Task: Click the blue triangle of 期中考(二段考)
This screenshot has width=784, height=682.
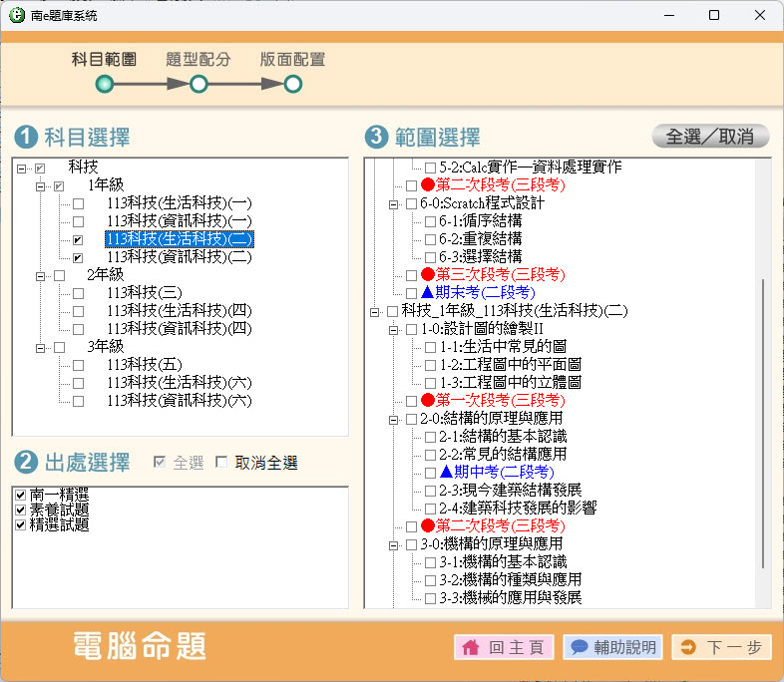Action: (x=446, y=472)
